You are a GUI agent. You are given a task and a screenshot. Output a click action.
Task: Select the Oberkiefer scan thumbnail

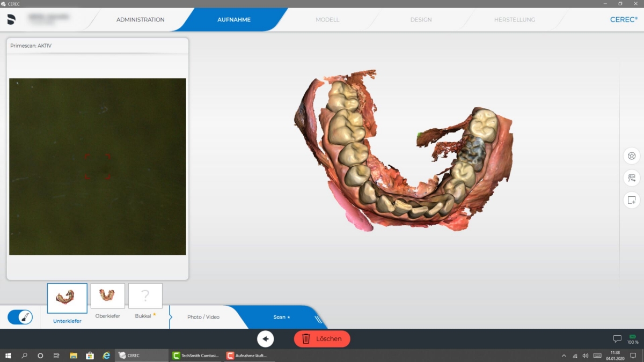[107, 296]
